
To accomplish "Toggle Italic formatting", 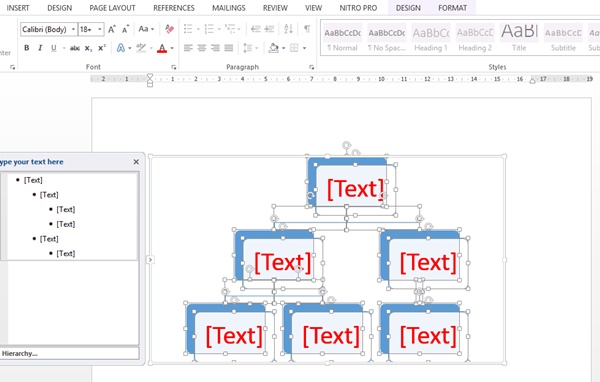I will [x=40, y=48].
